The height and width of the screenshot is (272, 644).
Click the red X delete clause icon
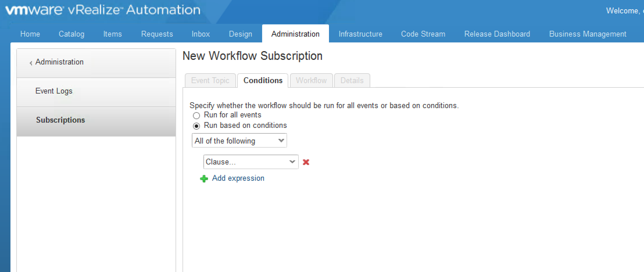(x=306, y=162)
